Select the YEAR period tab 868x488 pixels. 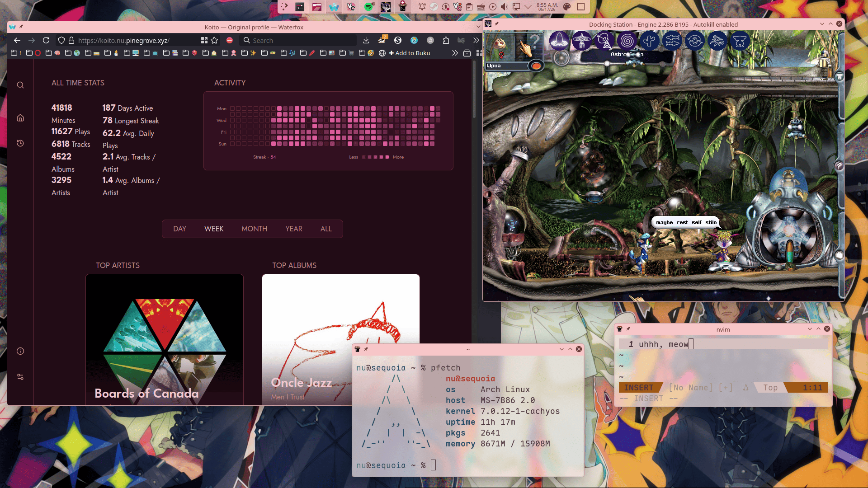point(294,229)
